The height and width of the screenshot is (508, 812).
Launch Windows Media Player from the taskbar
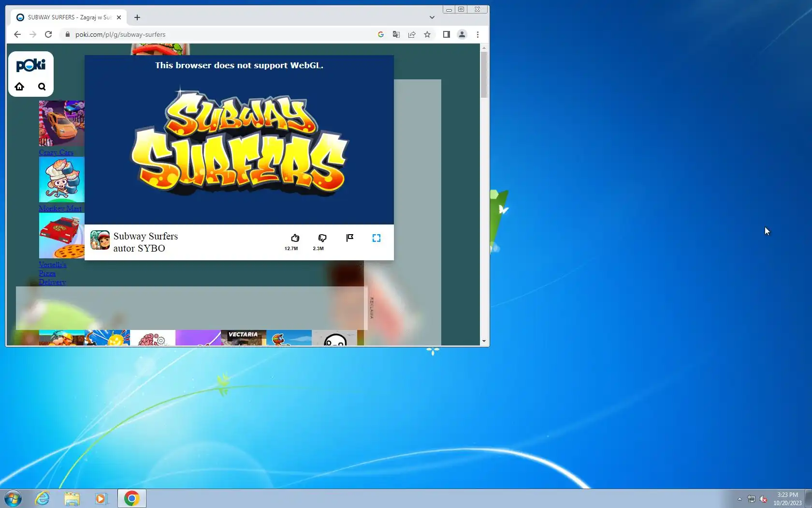click(x=101, y=498)
